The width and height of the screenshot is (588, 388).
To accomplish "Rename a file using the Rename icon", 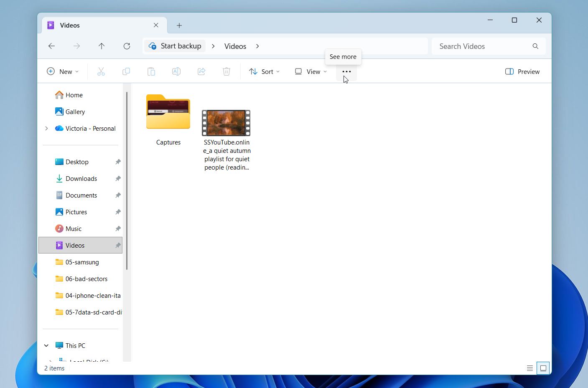I will click(x=176, y=71).
